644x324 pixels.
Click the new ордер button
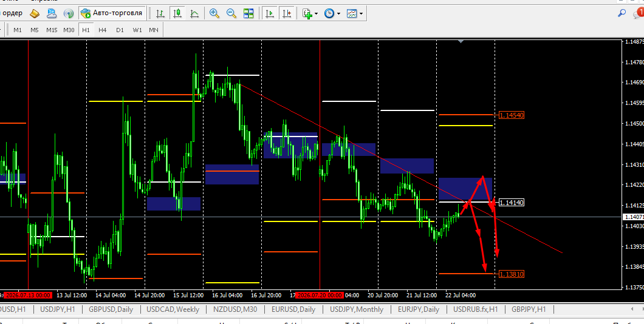11,13
